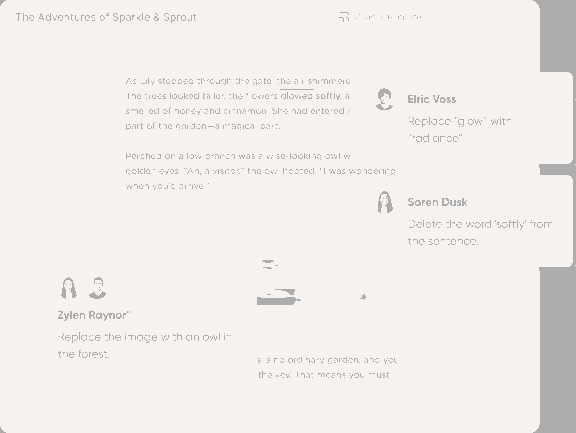Click the short-haired avatar above Zylen Raynor
The height and width of the screenshot is (433, 576).
[98, 288]
